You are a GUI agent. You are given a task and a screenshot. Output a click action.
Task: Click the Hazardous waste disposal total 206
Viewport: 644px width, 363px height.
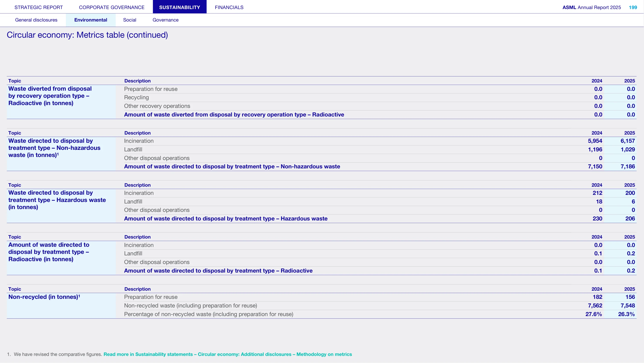(630, 219)
